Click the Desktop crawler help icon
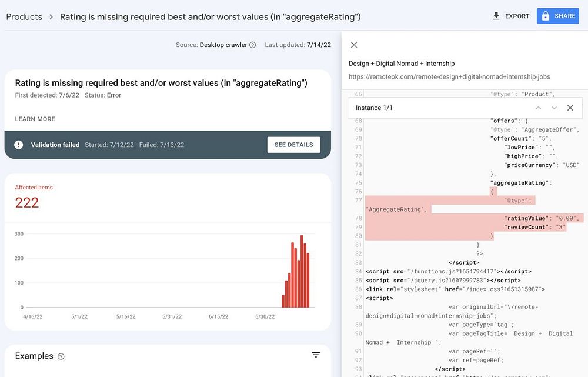588x377 pixels. point(253,45)
